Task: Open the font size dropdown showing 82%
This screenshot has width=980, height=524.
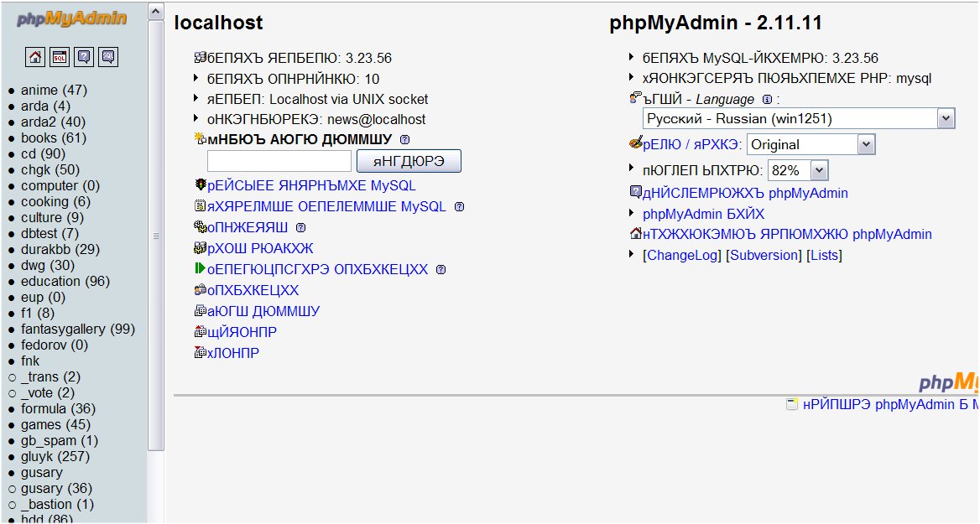Action: [x=798, y=170]
